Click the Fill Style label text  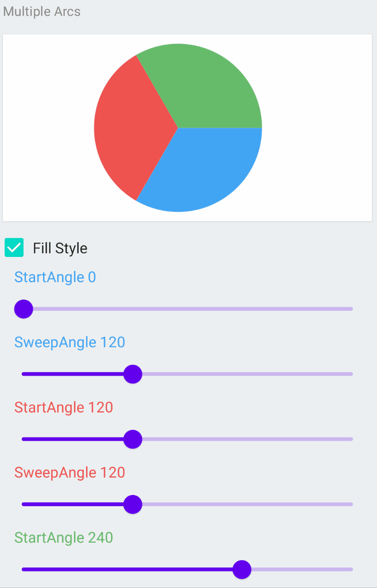[60, 248]
